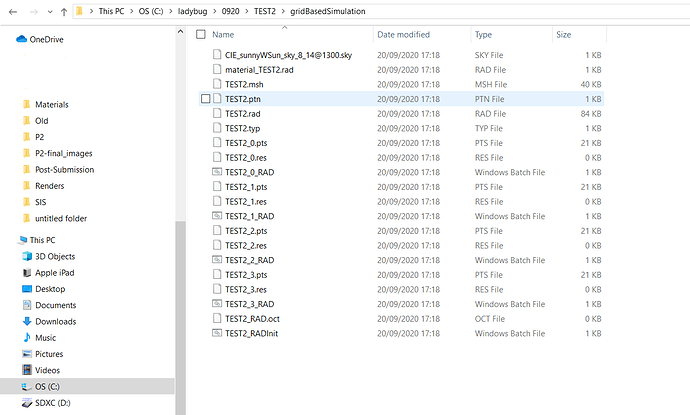
Task: Tick the checkbox on the TEST2.ptn row
Action: click(x=206, y=99)
